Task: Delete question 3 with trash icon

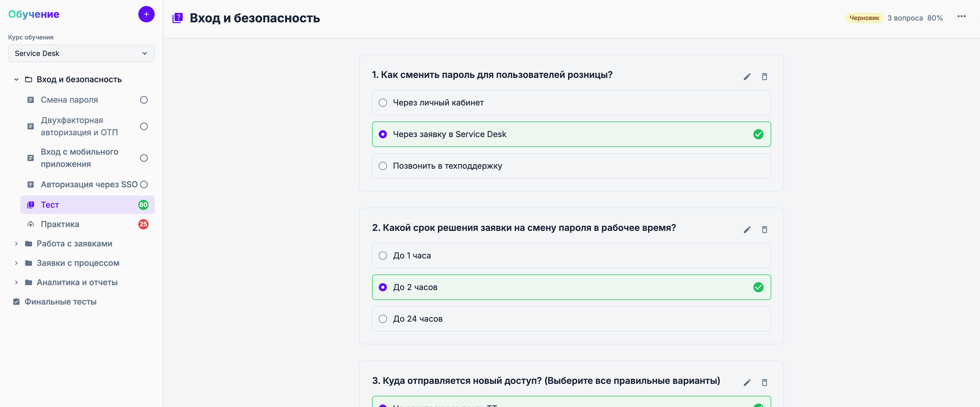Action: [x=764, y=382]
